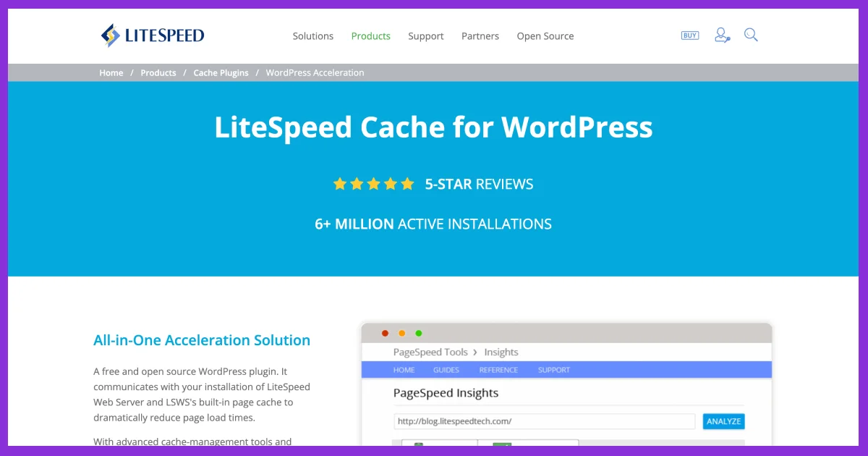Click the red window dot in mockup
Viewport: 868px width, 456px height.
[x=385, y=334]
